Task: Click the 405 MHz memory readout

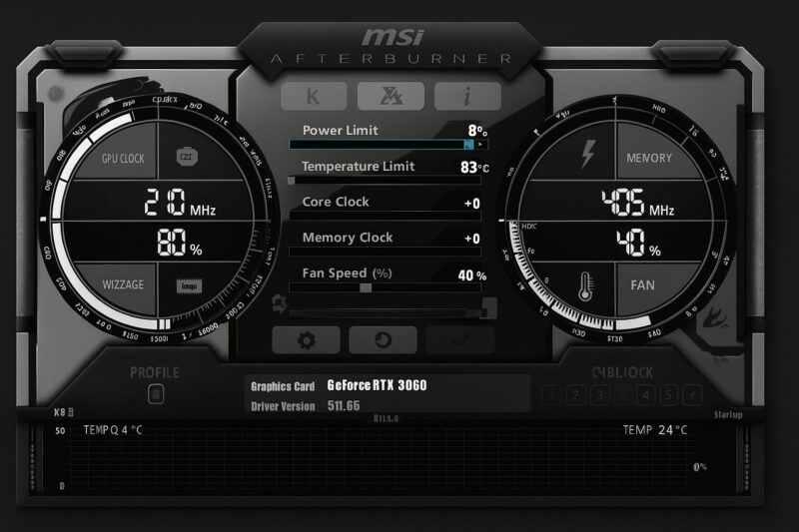Action: (x=637, y=204)
